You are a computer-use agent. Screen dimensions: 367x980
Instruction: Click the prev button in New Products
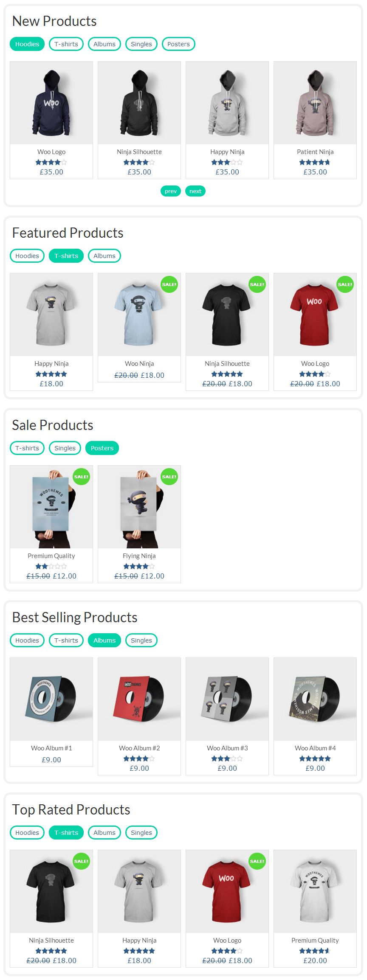point(171,191)
